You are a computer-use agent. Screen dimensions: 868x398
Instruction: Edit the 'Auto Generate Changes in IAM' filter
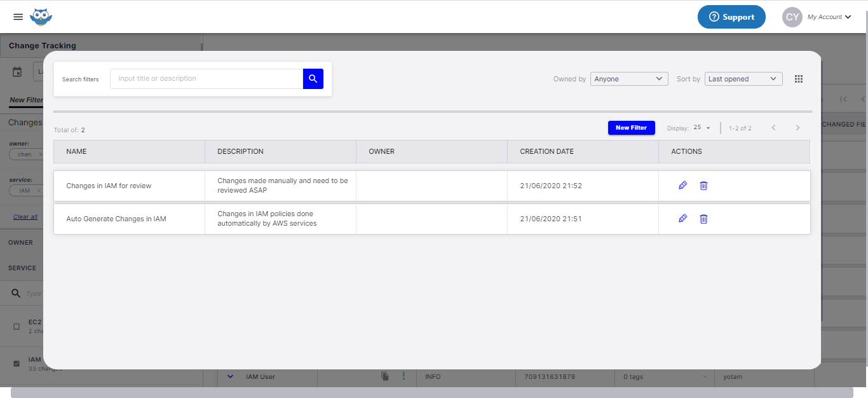tap(683, 218)
